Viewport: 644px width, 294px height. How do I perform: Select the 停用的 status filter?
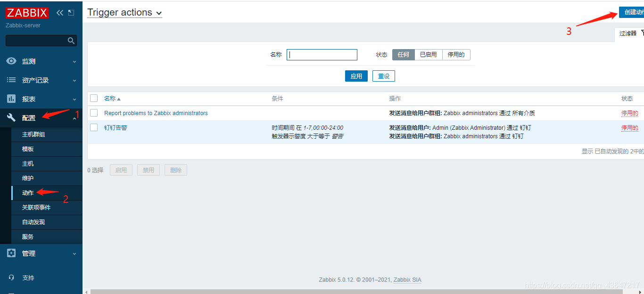(x=456, y=55)
